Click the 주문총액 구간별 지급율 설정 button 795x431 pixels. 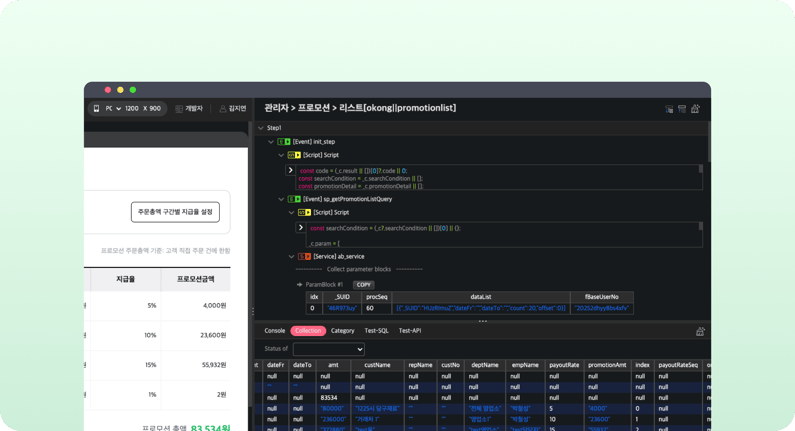175,212
